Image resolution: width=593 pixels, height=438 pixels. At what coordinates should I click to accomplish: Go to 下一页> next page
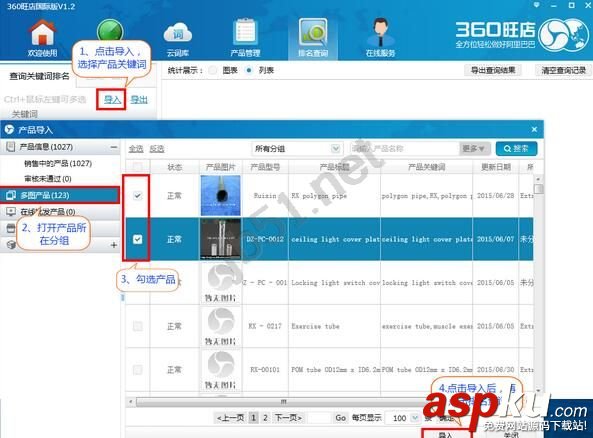288,418
